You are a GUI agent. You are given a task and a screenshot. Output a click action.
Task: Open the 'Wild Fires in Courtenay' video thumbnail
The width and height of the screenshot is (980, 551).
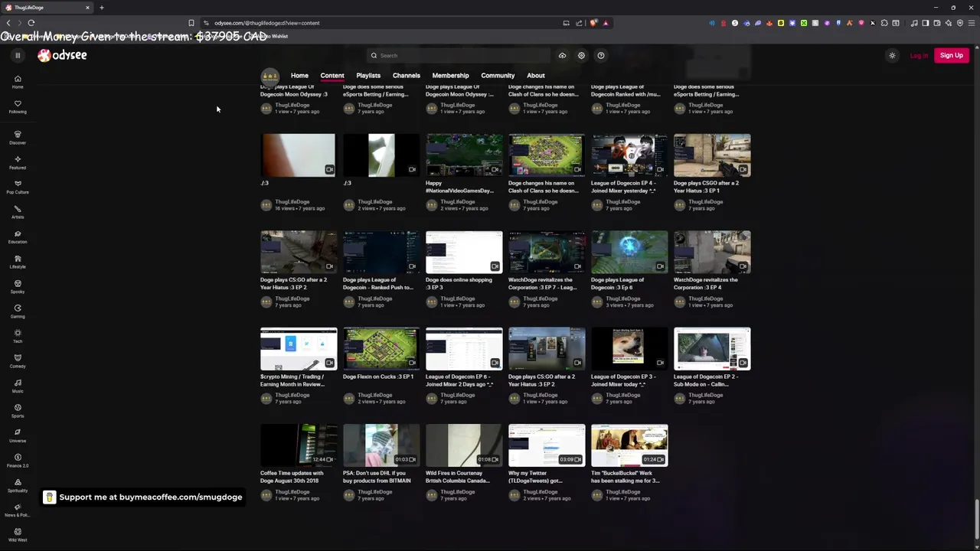pos(464,445)
